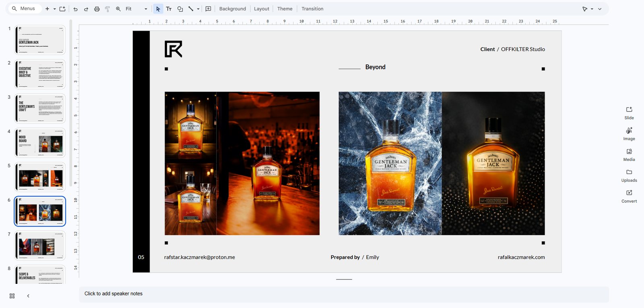
Task: Click the pointer mode icon
Action: coord(585,9)
